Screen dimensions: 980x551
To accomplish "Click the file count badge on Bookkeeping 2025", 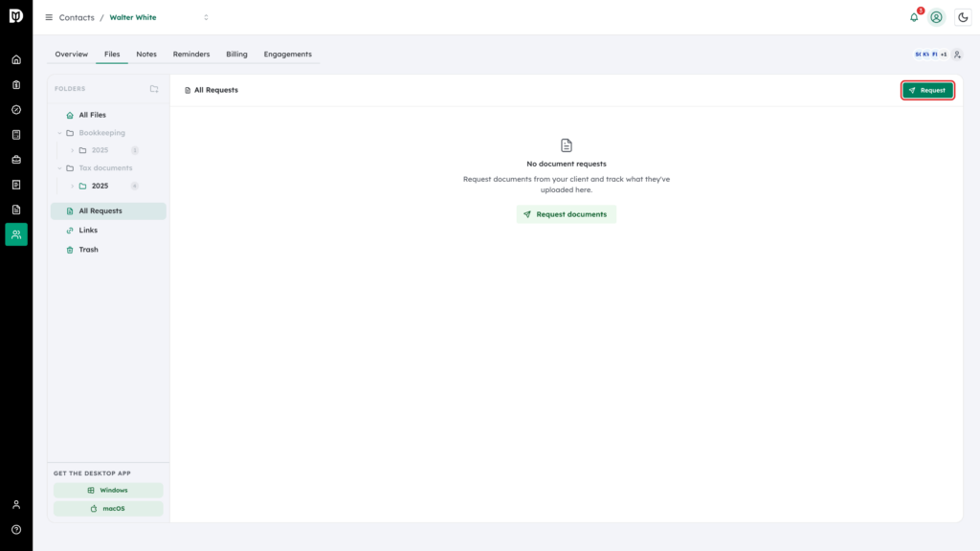I will coord(134,150).
